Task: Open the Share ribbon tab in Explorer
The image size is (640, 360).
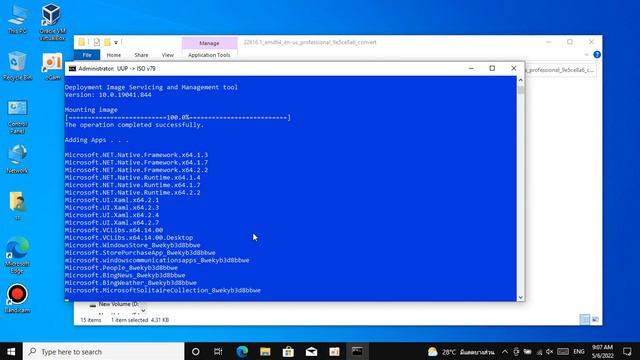Action: (141, 55)
